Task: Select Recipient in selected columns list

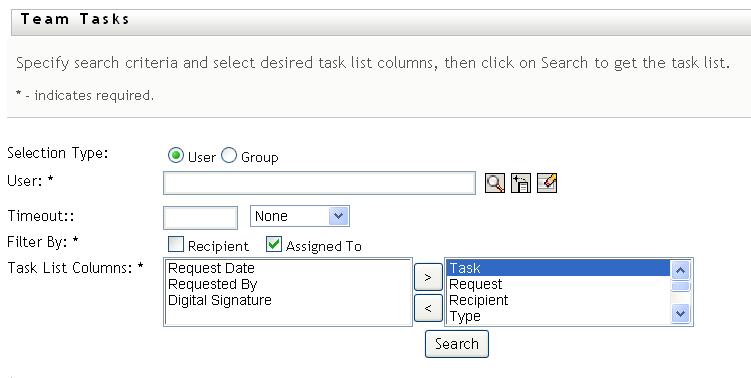Action: 558,300
